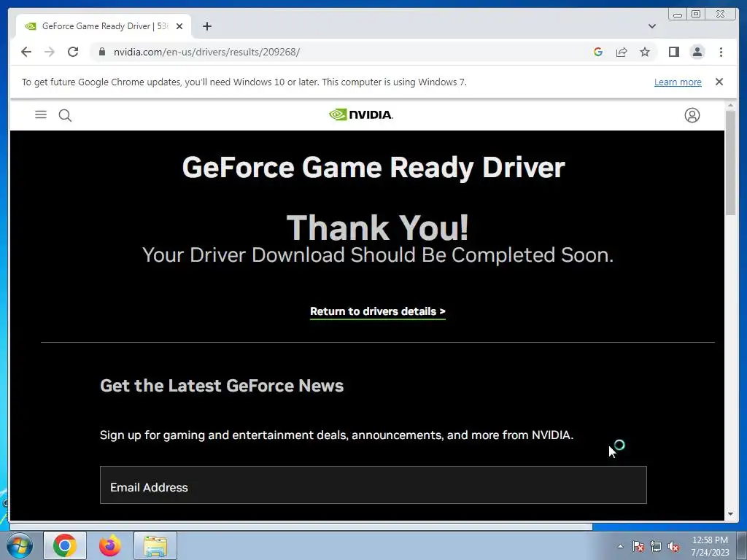747x560 pixels.
Task: Open NVIDIA site search
Action: pyautogui.click(x=65, y=115)
